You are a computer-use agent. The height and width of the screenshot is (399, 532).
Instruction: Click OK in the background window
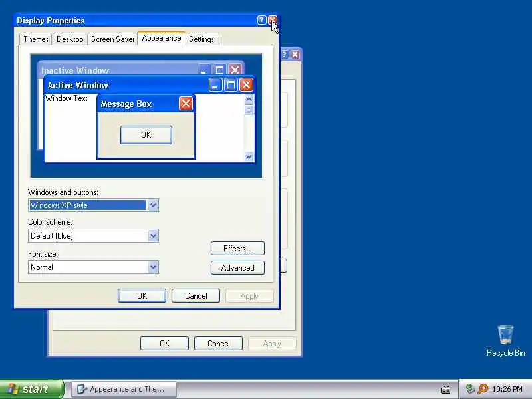point(164,344)
